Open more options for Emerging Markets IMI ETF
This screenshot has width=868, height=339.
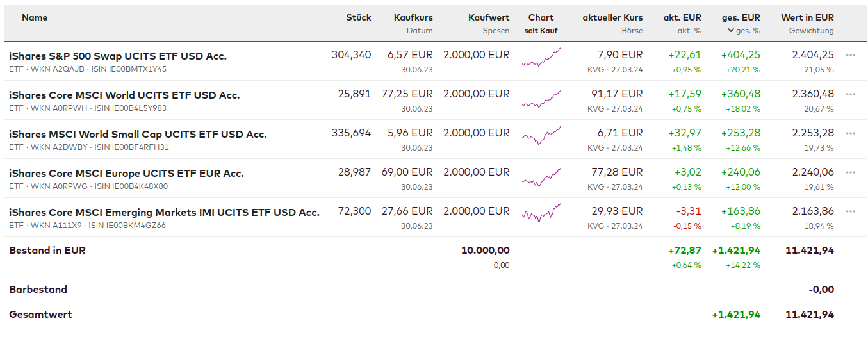pos(851,211)
